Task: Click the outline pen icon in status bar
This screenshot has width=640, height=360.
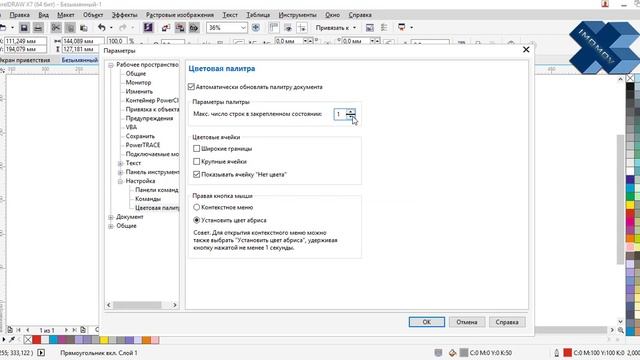Action: coord(556,353)
